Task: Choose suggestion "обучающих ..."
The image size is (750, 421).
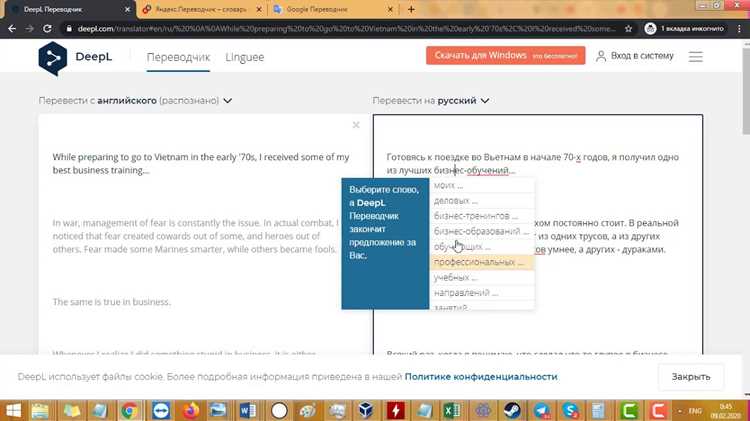Action: (482, 246)
